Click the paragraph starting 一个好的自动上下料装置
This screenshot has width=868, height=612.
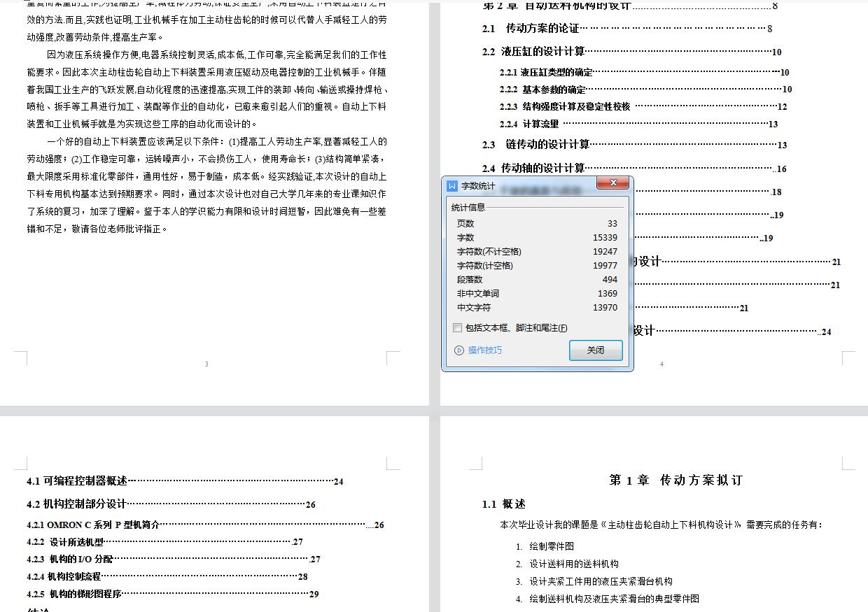[x=206, y=185]
